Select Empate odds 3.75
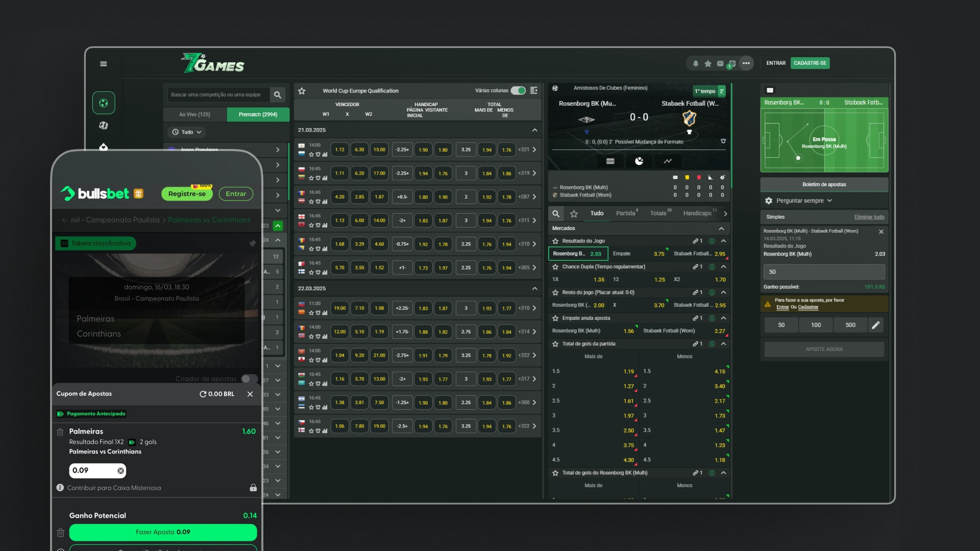Image resolution: width=980 pixels, height=551 pixels. coord(639,254)
